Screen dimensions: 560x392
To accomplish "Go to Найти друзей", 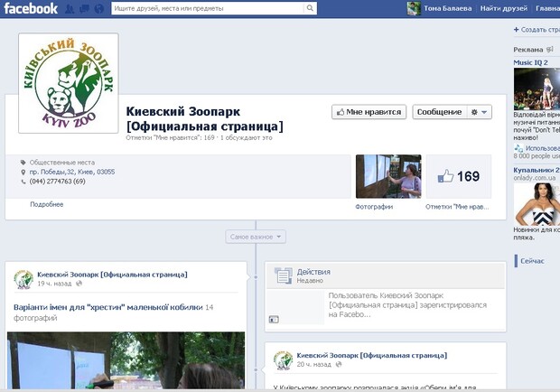I will point(504,8).
